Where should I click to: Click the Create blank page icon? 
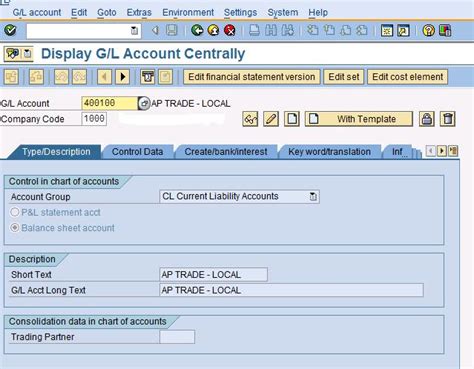tap(292, 119)
